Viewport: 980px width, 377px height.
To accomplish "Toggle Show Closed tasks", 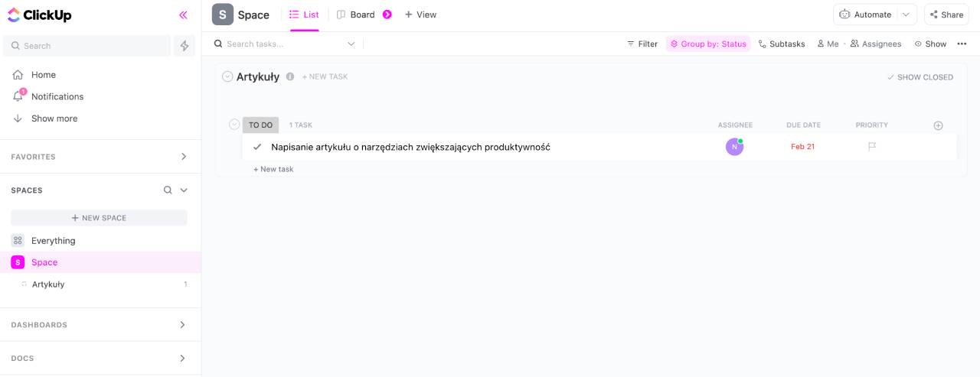I will tap(920, 77).
